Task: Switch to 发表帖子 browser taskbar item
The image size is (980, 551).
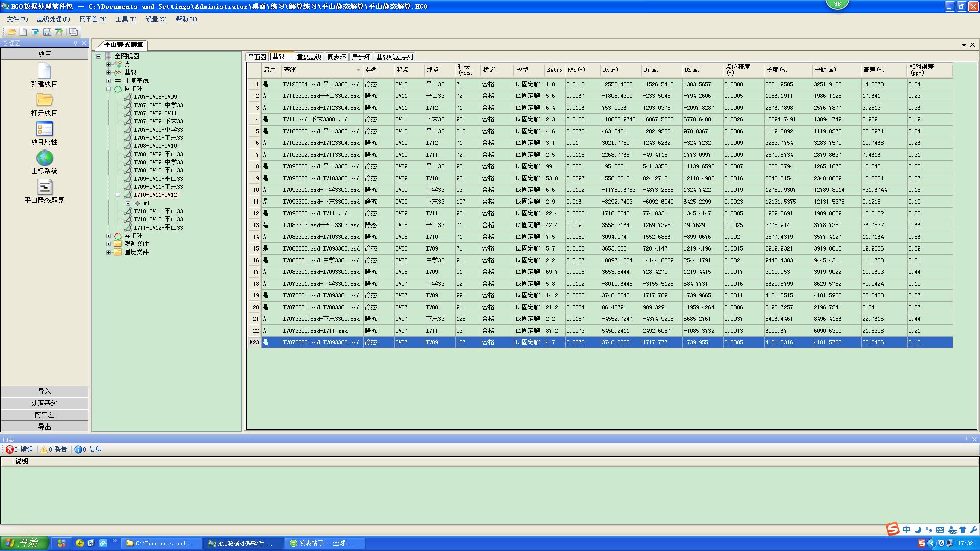Action: pyautogui.click(x=326, y=543)
